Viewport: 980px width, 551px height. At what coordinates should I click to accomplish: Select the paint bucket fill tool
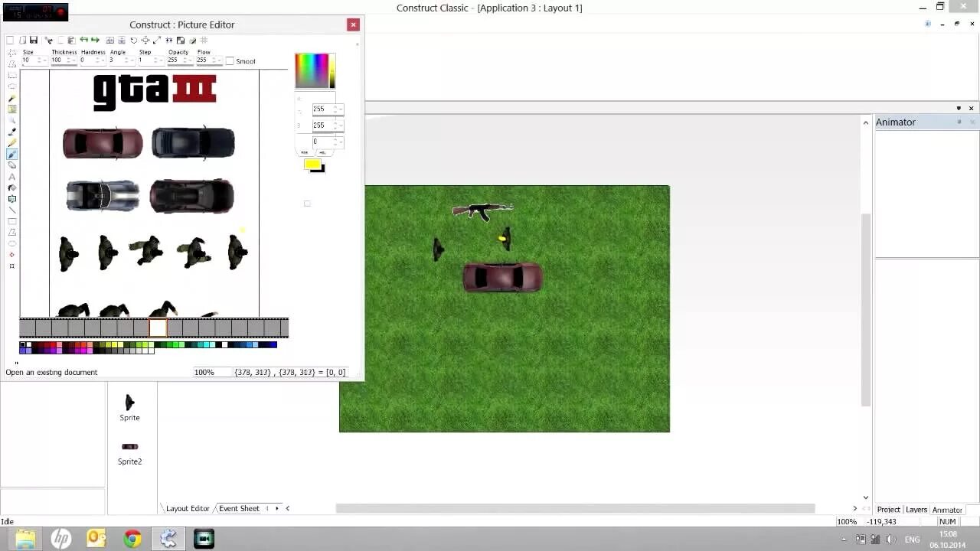tap(12, 187)
